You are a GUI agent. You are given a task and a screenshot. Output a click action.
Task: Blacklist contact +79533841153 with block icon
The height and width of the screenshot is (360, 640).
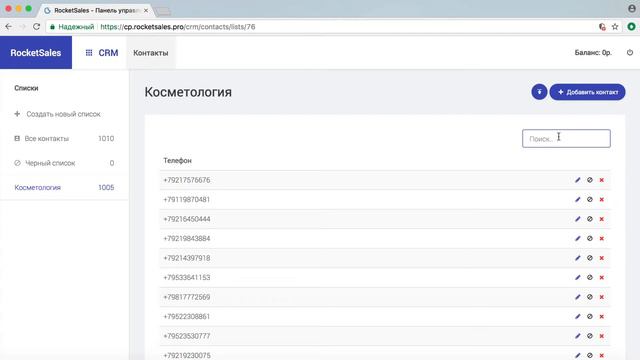pyautogui.click(x=590, y=278)
